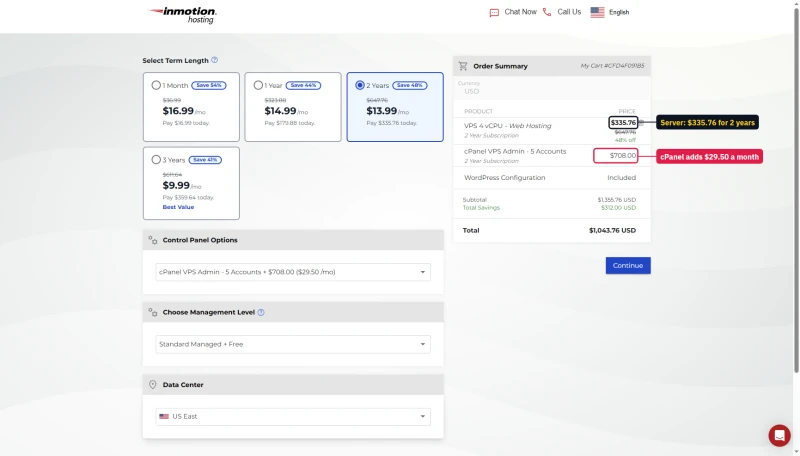Viewport: 800px width, 456px height.
Task: Click the Order Summary cart icon
Action: (463, 66)
